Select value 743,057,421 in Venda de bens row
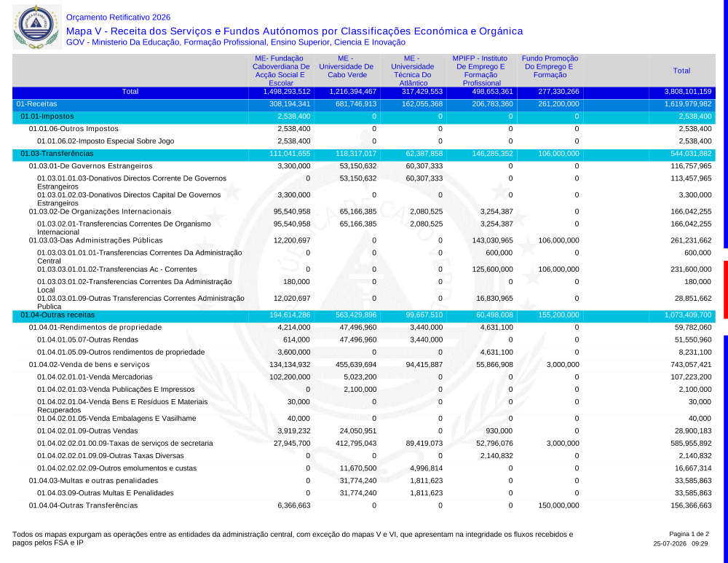 pos(691,365)
